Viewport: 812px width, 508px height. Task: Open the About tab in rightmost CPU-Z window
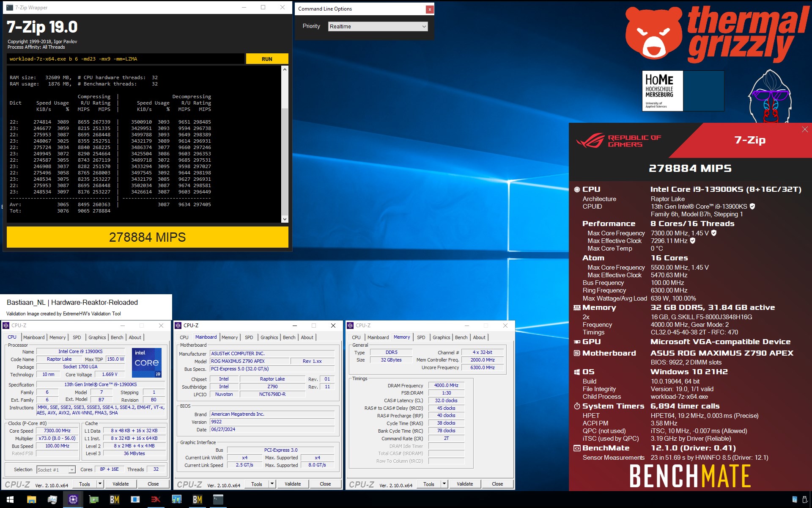[x=479, y=337]
